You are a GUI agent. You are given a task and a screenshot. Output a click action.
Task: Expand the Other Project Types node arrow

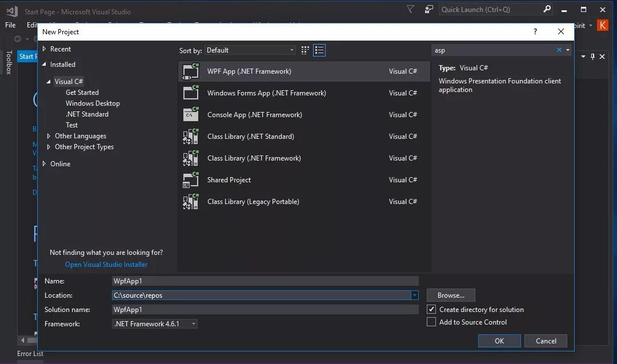[49, 147]
